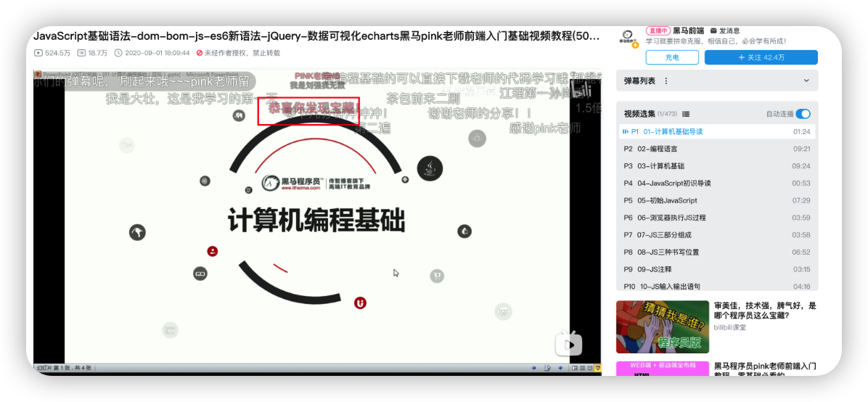Image resolution: width=868 pixels, height=402 pixels.
Task: Click the 弹幕列表 three-dot options icon
Action: point(666,81)
